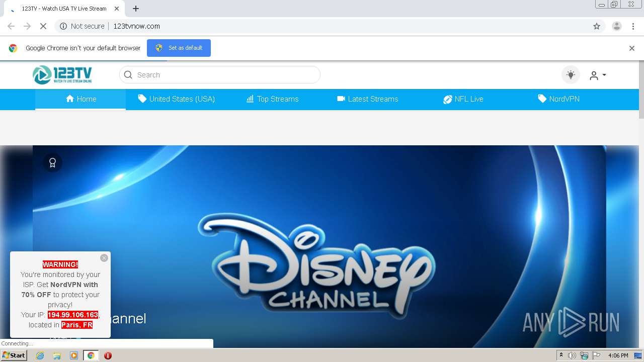This screenshot has width=644, height=362.
Task: Click the camera icon by Latest Streams
Action: click(341, 99)
